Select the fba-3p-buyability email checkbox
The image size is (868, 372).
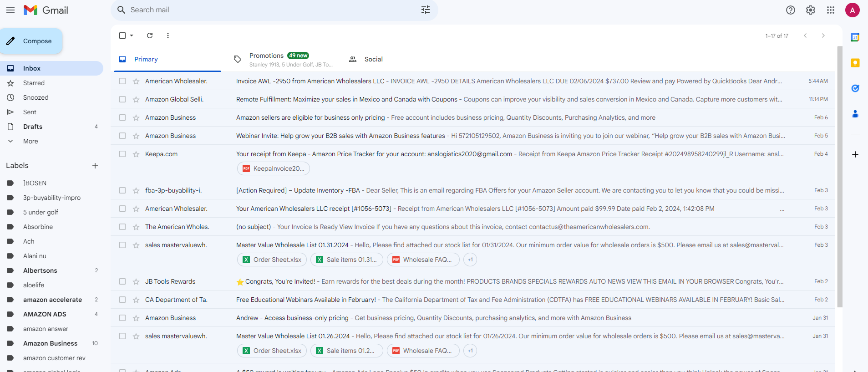tap(122, 190)
